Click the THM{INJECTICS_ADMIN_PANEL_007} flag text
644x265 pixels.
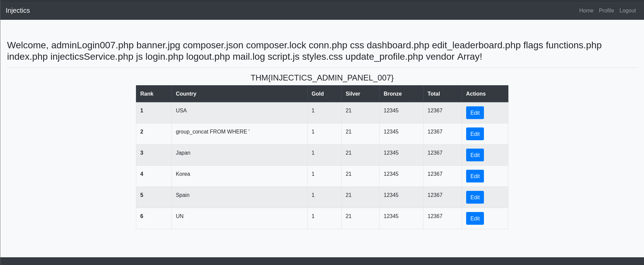point(322,78)
